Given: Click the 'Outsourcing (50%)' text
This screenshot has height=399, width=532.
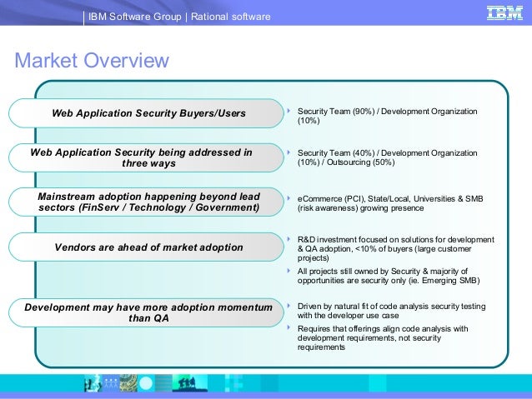Looking at the screenshot, I should (x=361, y=162).
